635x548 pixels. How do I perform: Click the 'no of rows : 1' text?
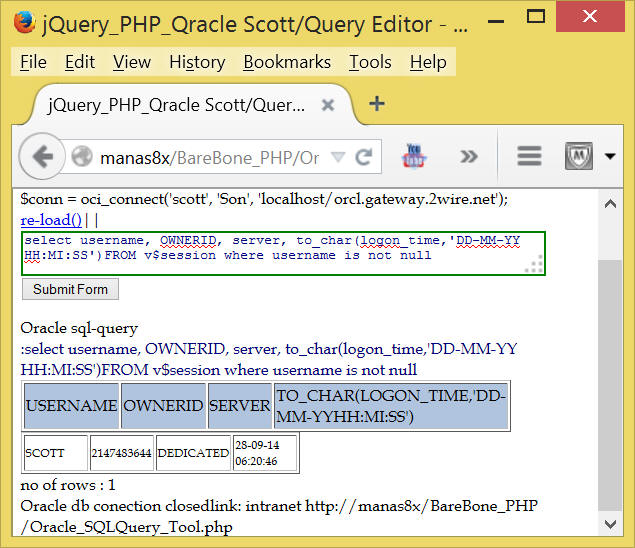click(x=68, y=485)
